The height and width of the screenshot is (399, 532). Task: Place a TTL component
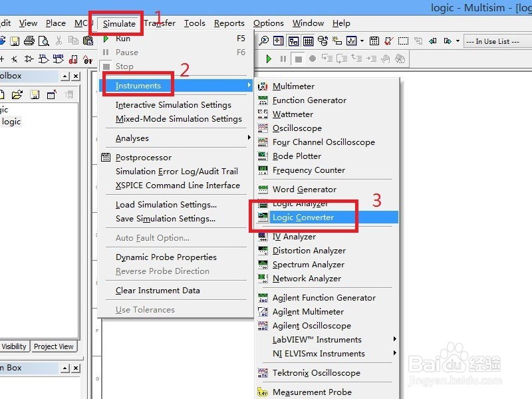[x=43, y=59]
